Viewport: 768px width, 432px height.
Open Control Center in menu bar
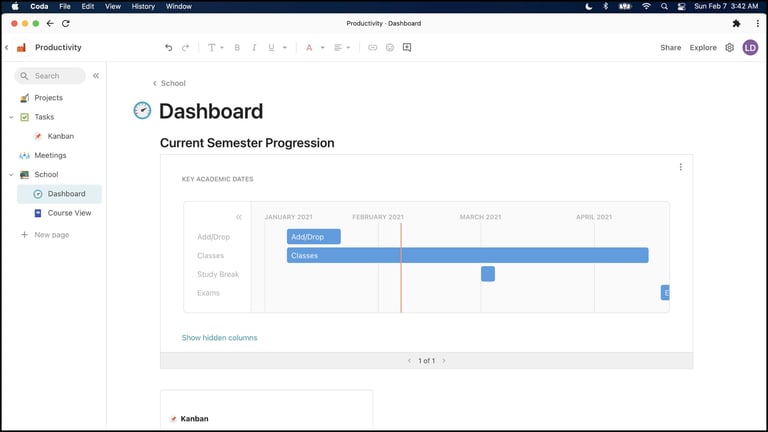[x=681, y=6]
